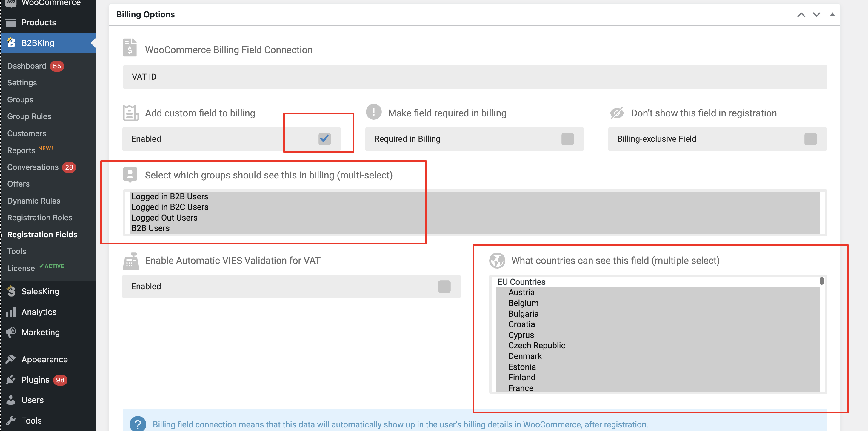Click the Marketing megaphone icon
868x431 pixels.
tap(11, 332)
